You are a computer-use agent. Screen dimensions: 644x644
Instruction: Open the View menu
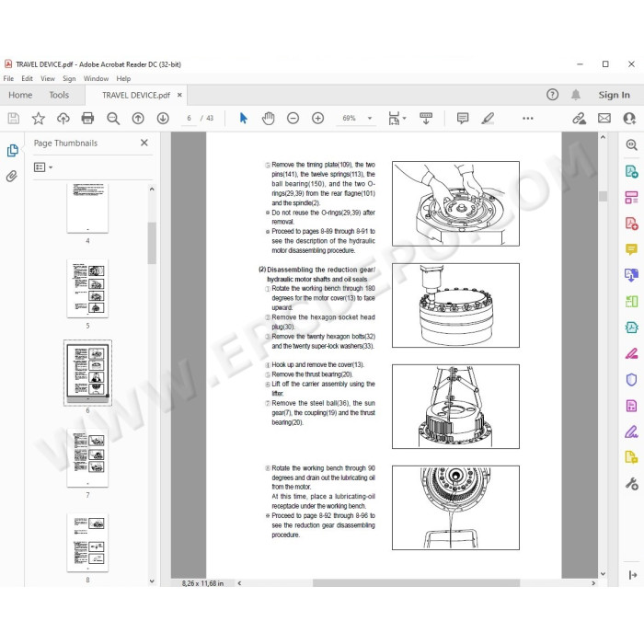(48, 78)
